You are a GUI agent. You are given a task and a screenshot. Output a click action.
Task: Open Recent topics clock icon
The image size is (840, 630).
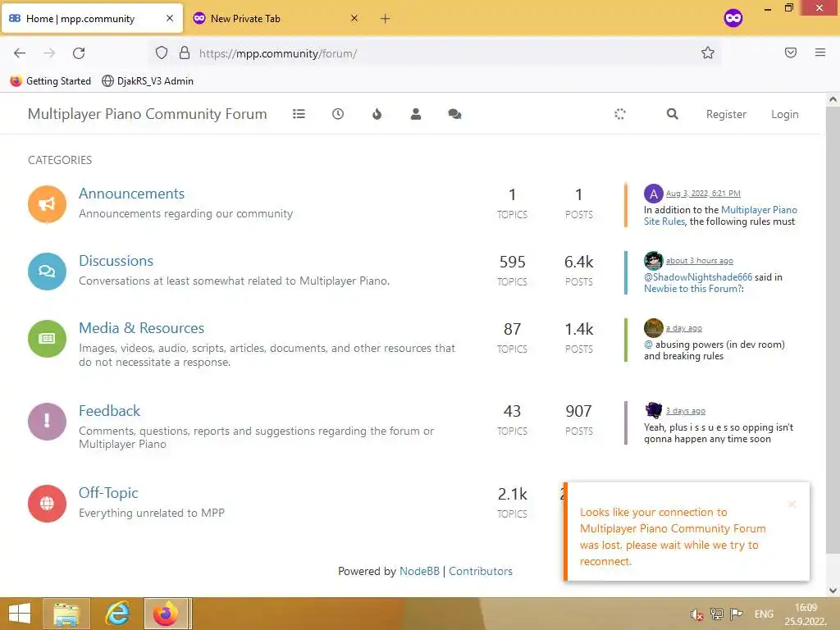[337, 114]
